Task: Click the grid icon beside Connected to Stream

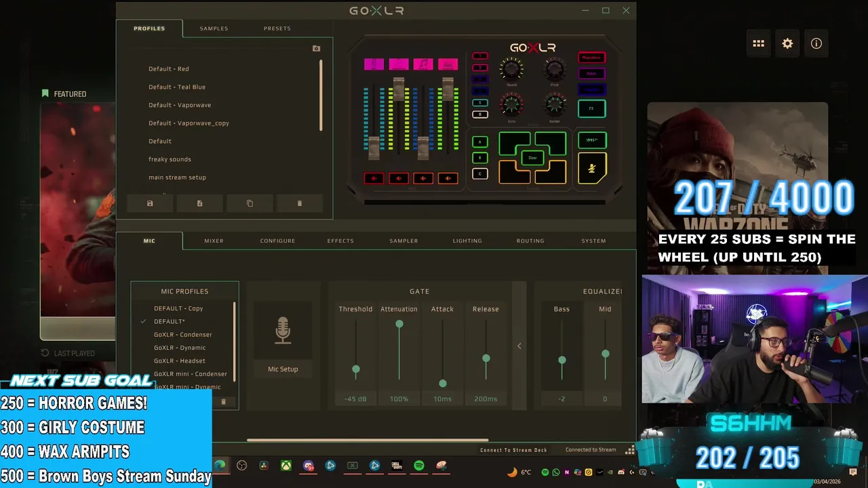Action: click(x=630, y=450)
